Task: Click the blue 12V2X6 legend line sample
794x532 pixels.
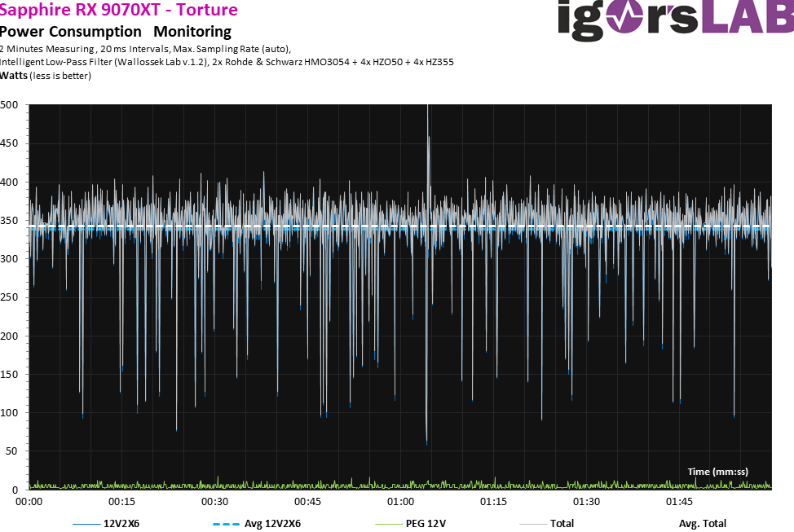Action: 86,525
